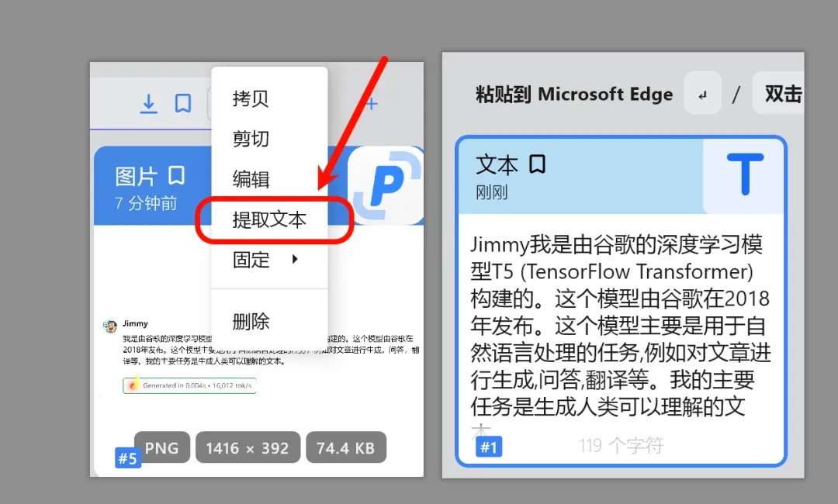
Task: Click the blue P app icon
Action: pyautogui.click(x=386, y=185)
